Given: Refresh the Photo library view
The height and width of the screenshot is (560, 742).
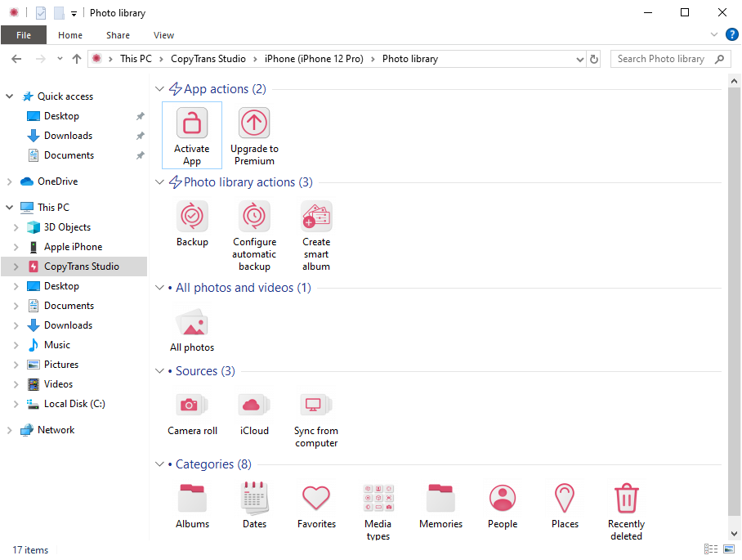Looking at the screenshot, I should [x=593, y=59].
